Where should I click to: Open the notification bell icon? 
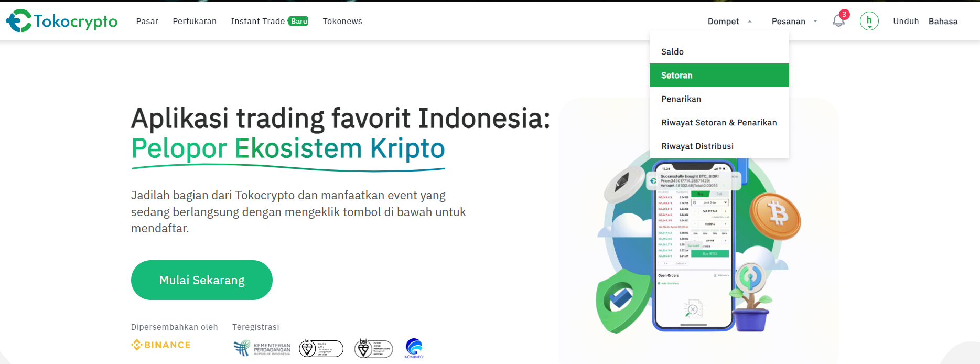(x=839, y=21)
